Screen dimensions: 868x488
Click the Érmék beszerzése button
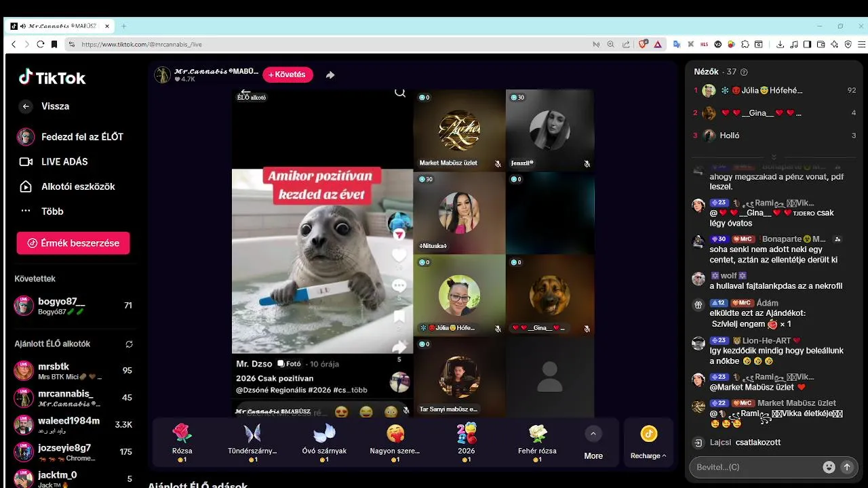(x=73, y=243)
